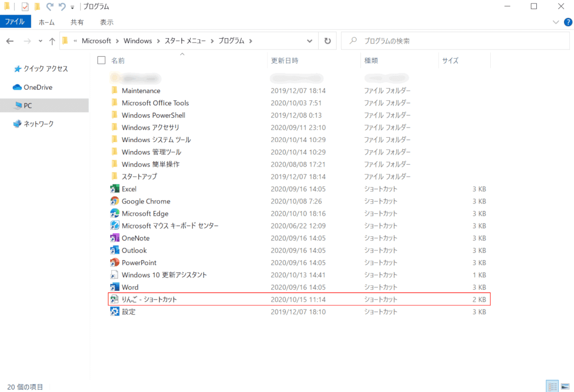Sort by the サイズ column header
574x392 pixels.
click(450, 61)
